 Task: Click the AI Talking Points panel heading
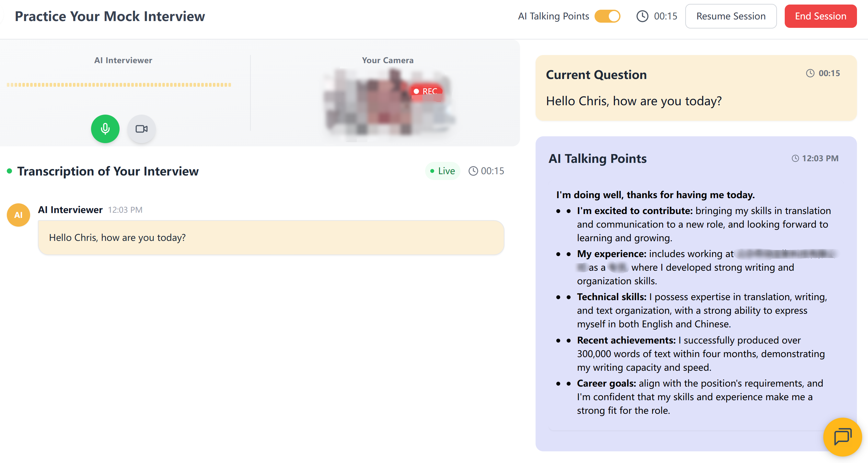pos(597,159)
